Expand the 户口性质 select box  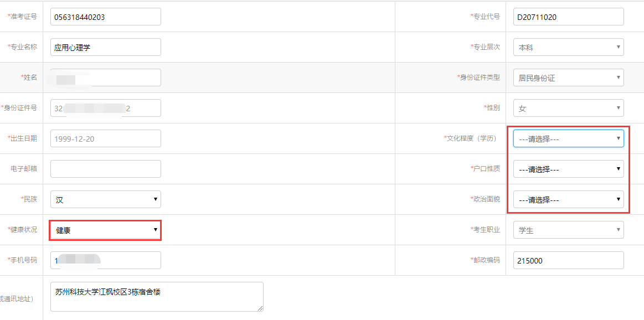pyautogui.click(x=569, y=169)
